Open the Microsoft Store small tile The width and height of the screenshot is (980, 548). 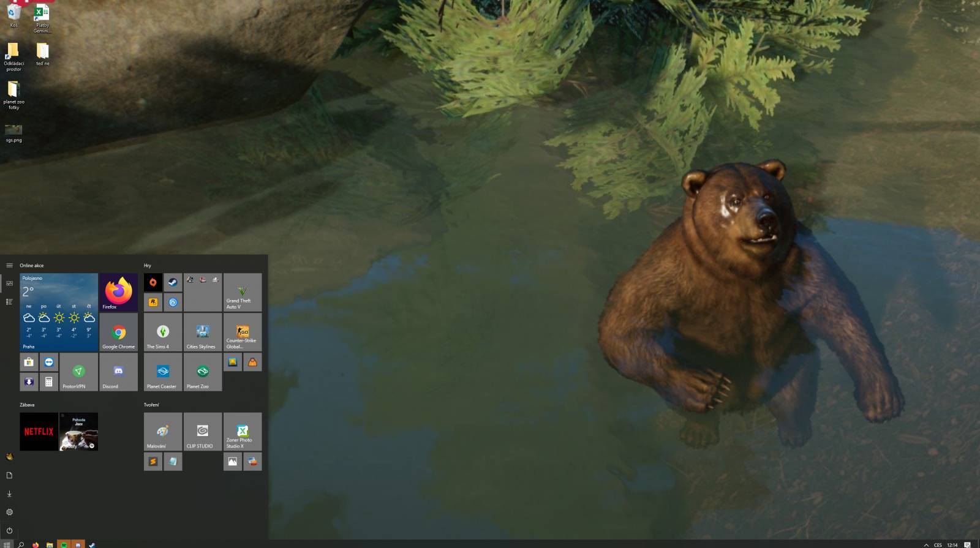point(29,362)
